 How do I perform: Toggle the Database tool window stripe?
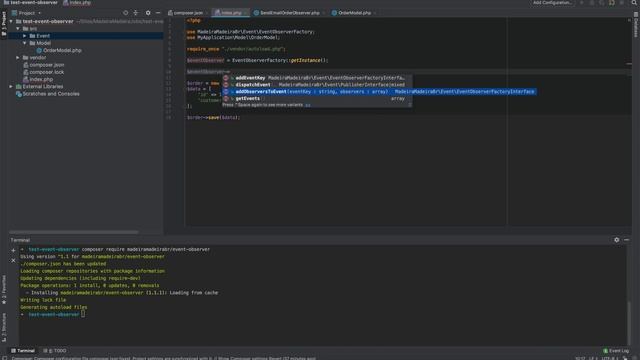[636, 24]
